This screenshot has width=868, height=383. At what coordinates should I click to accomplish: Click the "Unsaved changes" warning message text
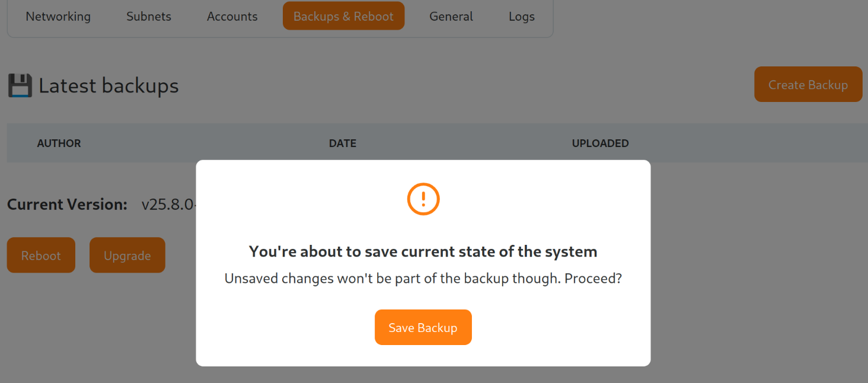coord(423,279)
